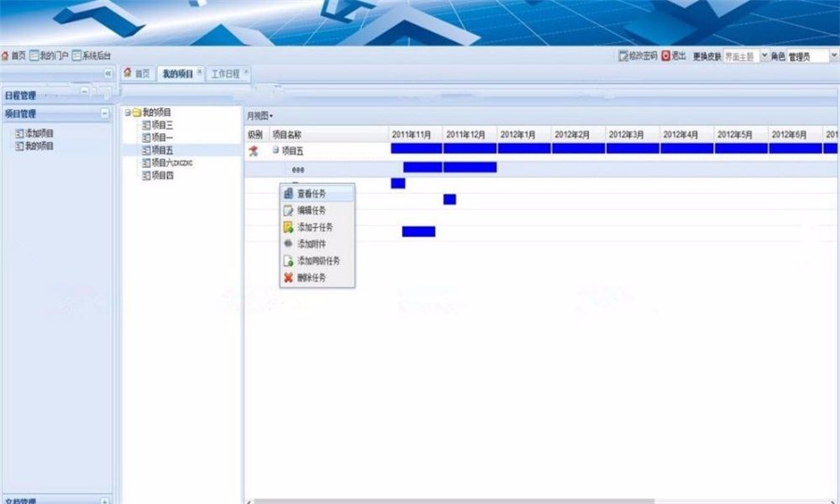The height and width of the screenshot is (504, 840).
Task: Collapse the 项目管理 panel with minus button
Action: 105,114
